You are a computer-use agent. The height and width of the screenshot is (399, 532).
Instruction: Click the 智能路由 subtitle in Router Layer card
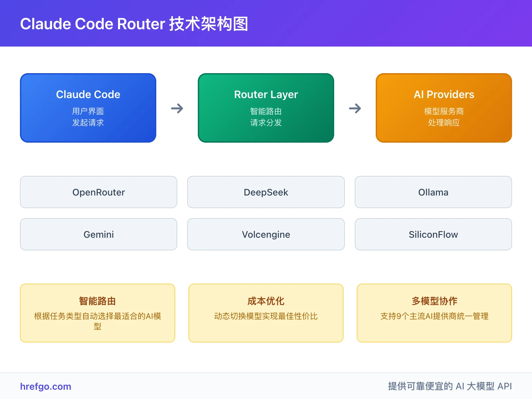point(266,111)
